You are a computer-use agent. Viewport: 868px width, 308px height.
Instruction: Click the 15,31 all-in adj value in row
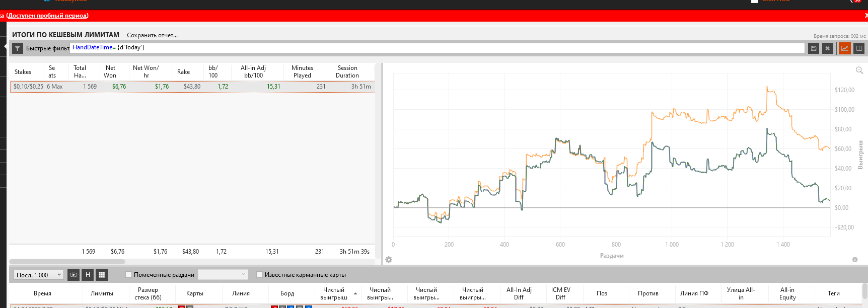[273, 87]
